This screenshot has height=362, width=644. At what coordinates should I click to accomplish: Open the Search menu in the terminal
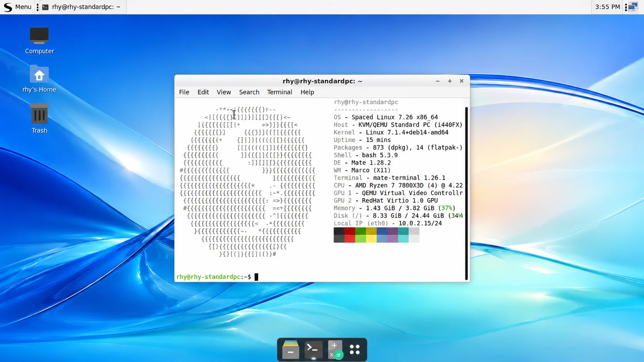249,92
